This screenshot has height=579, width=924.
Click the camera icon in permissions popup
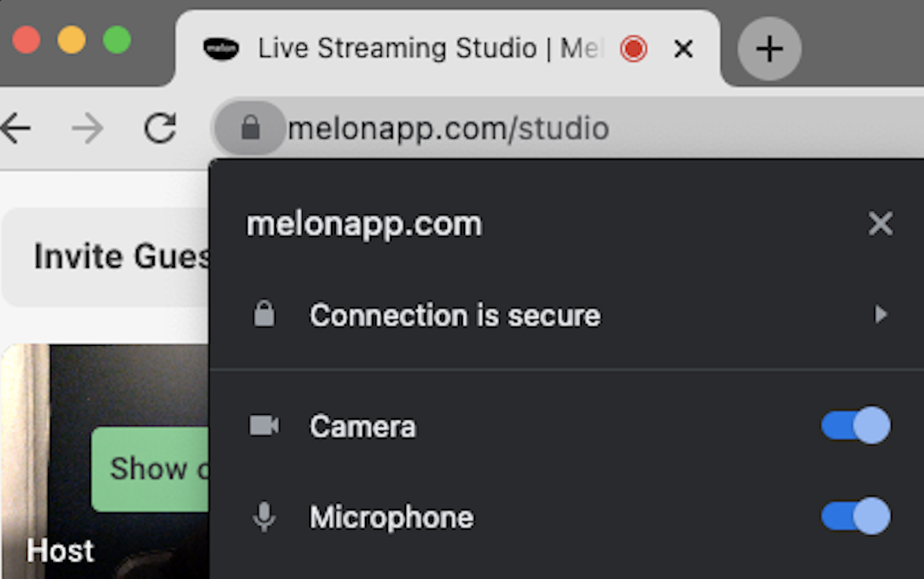264,425
